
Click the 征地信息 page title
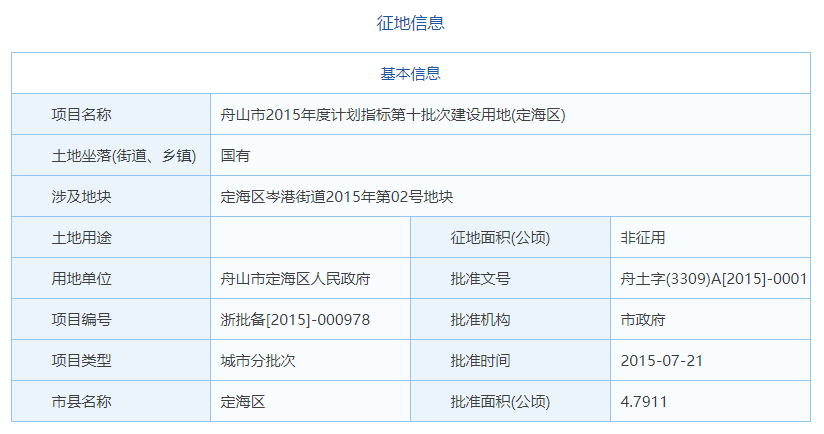410,23
